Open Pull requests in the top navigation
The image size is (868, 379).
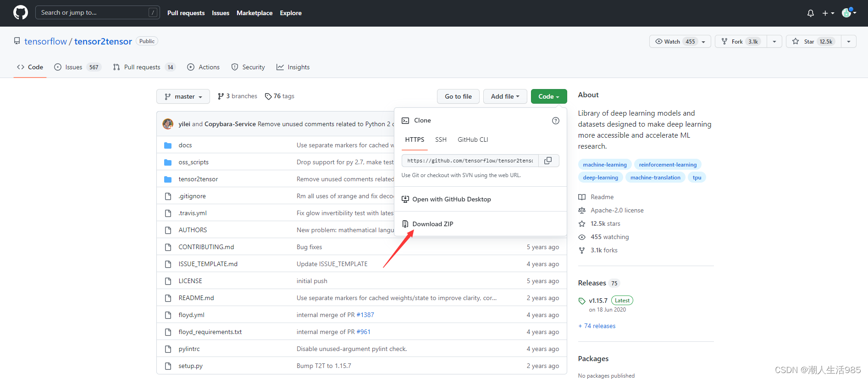(x=186, y=13)
